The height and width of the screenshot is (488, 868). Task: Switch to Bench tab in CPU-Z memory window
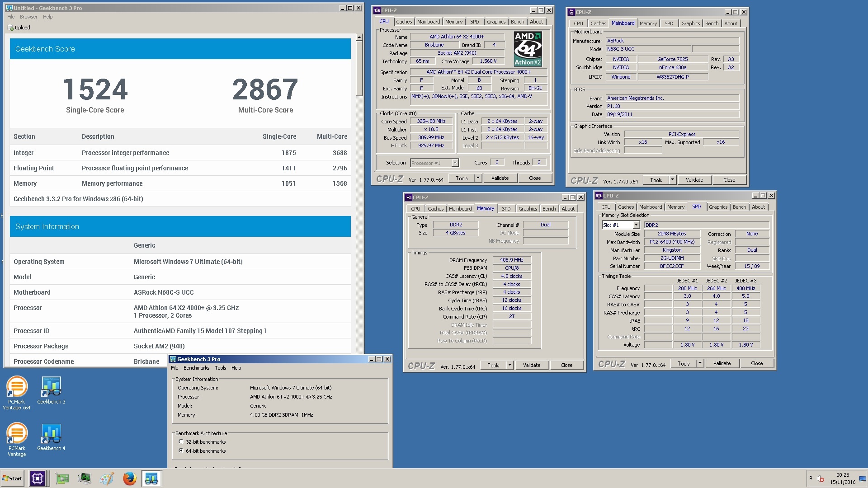tap(549, 209)
